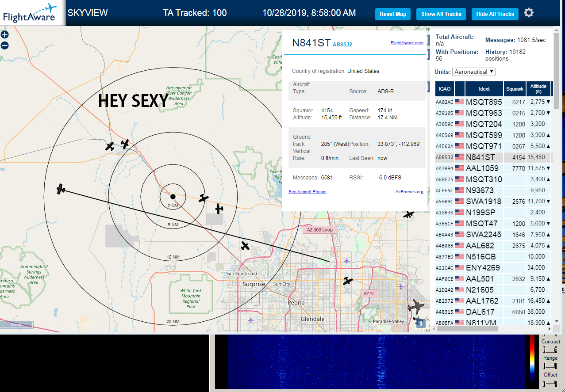Viewport: 565px width, 392px height.
Task: Open map attribution info icon
Action: coord(422,323)
